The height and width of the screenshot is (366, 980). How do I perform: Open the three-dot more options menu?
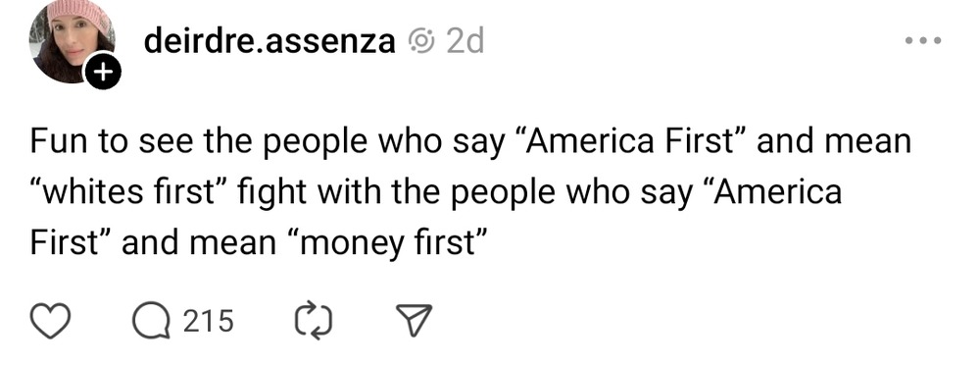tap(923, 41)
